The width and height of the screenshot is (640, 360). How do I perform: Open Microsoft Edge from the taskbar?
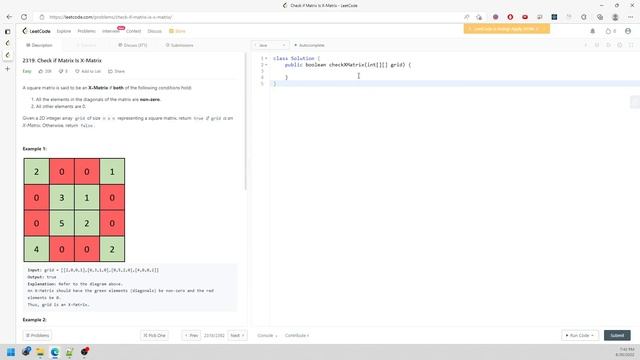coord(55,352)
